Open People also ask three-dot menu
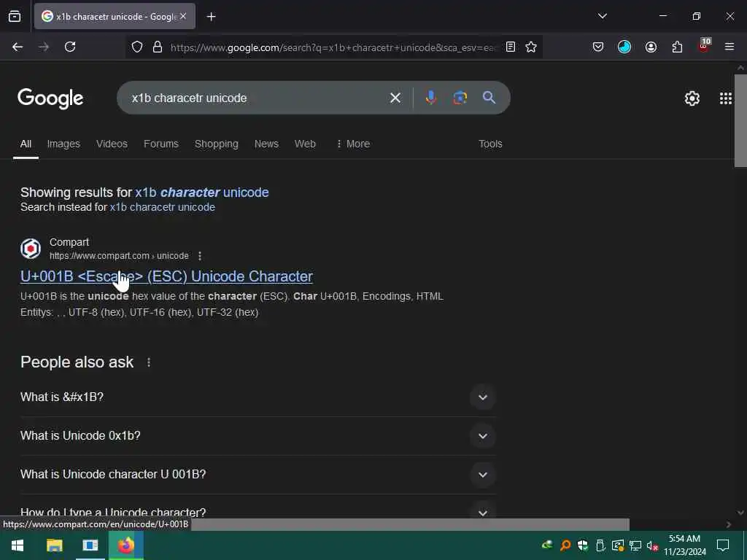Image resolution: width=747 pixels, height=560 pixels. tap(149, 362)
